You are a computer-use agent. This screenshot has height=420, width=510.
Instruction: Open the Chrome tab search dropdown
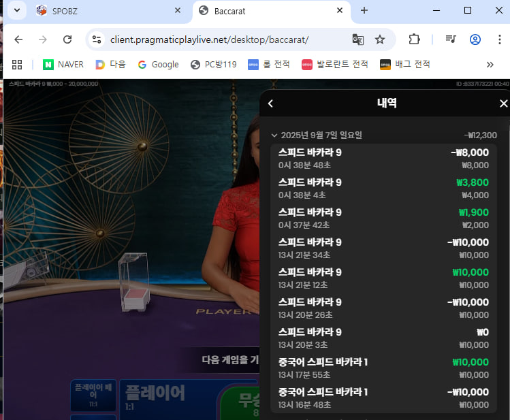point(16,10)
